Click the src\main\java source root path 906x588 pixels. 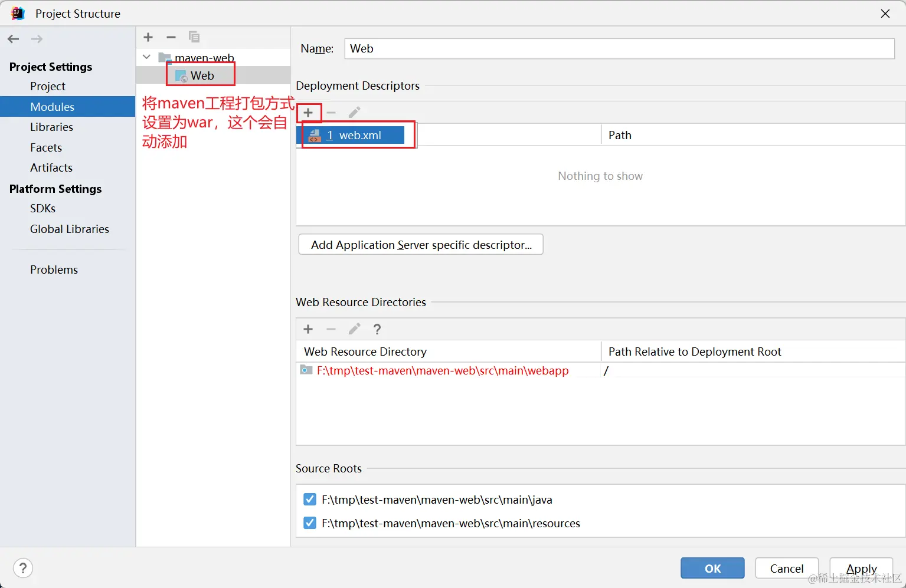coord(437,500)
